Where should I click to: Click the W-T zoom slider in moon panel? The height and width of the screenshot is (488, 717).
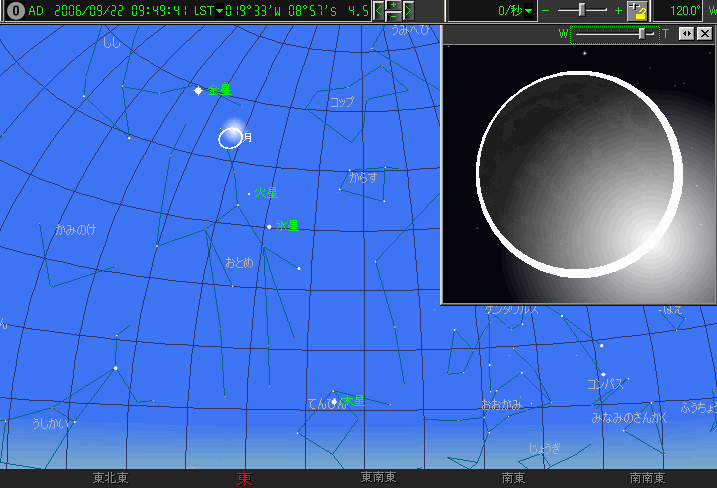[x=642, y=34]
